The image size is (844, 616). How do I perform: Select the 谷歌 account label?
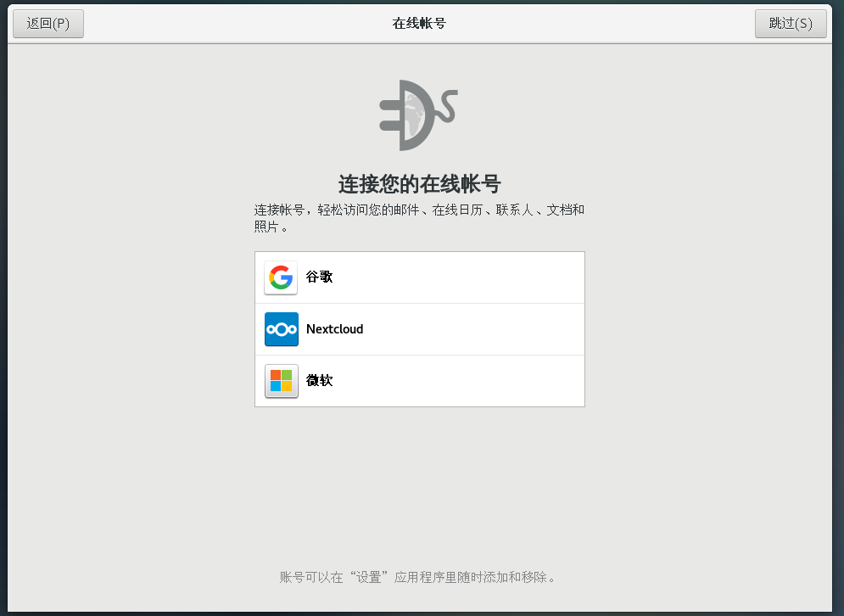click(319, 277)
